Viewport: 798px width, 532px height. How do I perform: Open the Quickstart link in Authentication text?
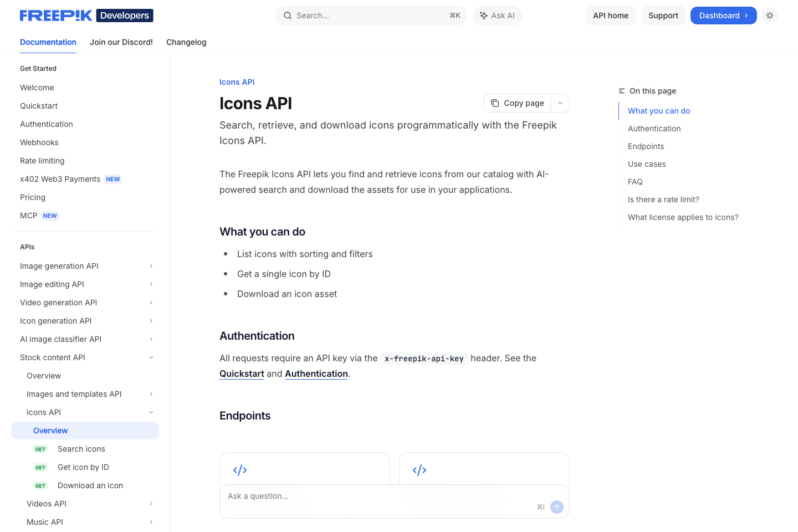[x=242, y=374]
